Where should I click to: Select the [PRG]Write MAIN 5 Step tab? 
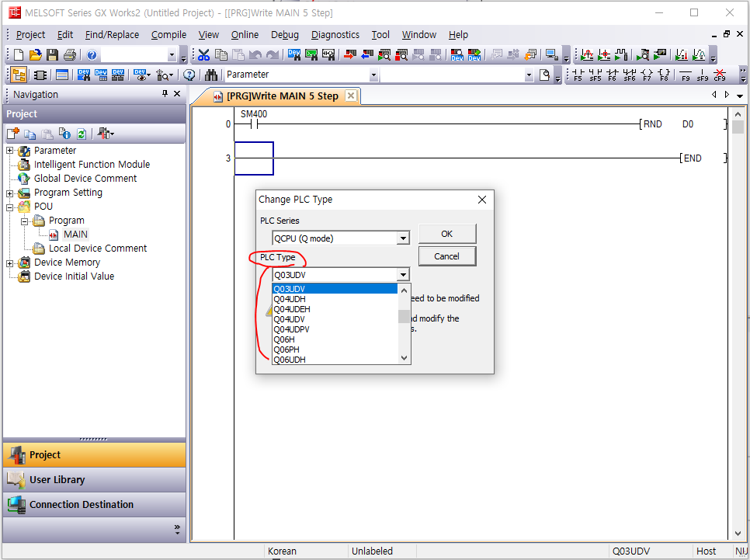click(282, 96)
